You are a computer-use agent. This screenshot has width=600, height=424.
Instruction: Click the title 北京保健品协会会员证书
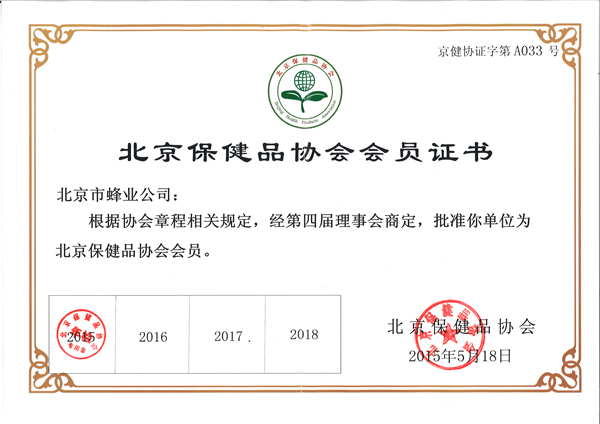pyautogui.click(x=305, y=152)
